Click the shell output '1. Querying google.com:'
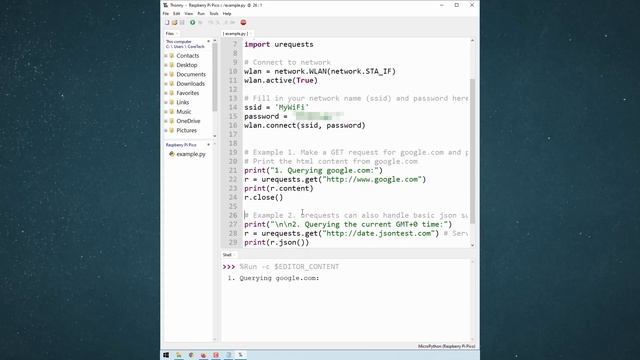 coord(273,278)
